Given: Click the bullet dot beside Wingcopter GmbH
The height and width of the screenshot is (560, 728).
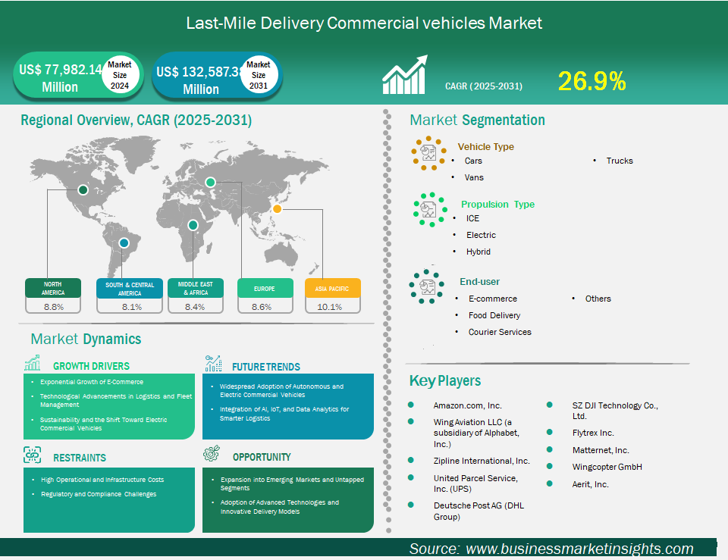Looking at the screenshot, I should coord(549,466).
